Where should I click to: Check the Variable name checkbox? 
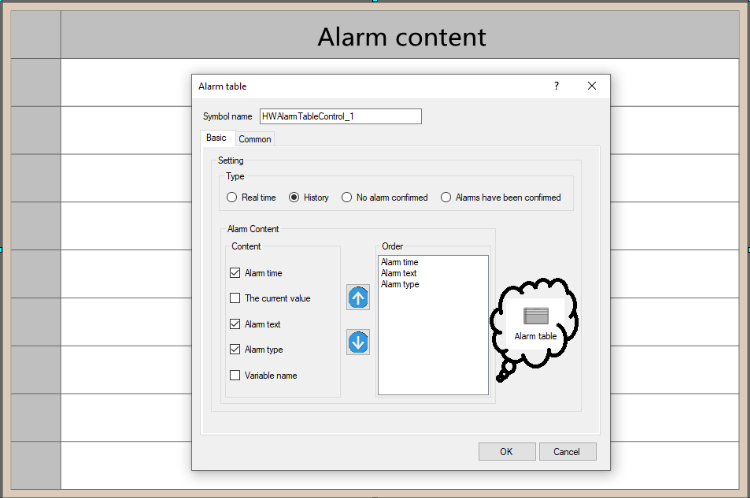(x=235, y=376)
